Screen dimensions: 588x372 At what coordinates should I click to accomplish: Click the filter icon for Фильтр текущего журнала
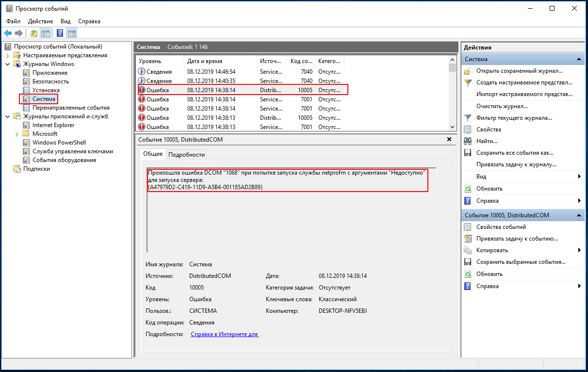tap(468, 118)
